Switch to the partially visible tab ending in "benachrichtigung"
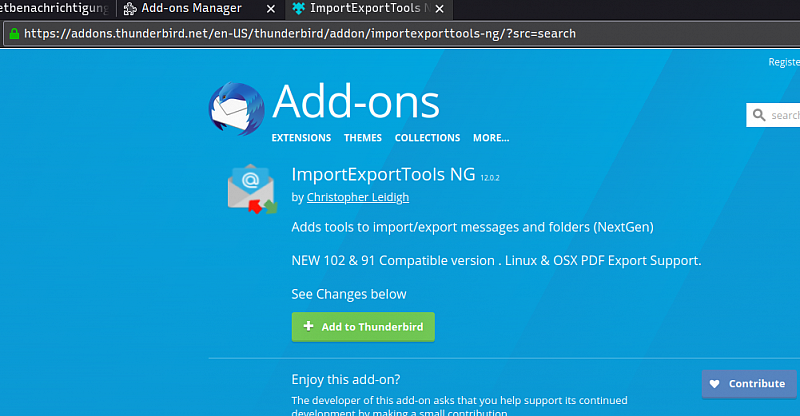 tap(55, 8)
